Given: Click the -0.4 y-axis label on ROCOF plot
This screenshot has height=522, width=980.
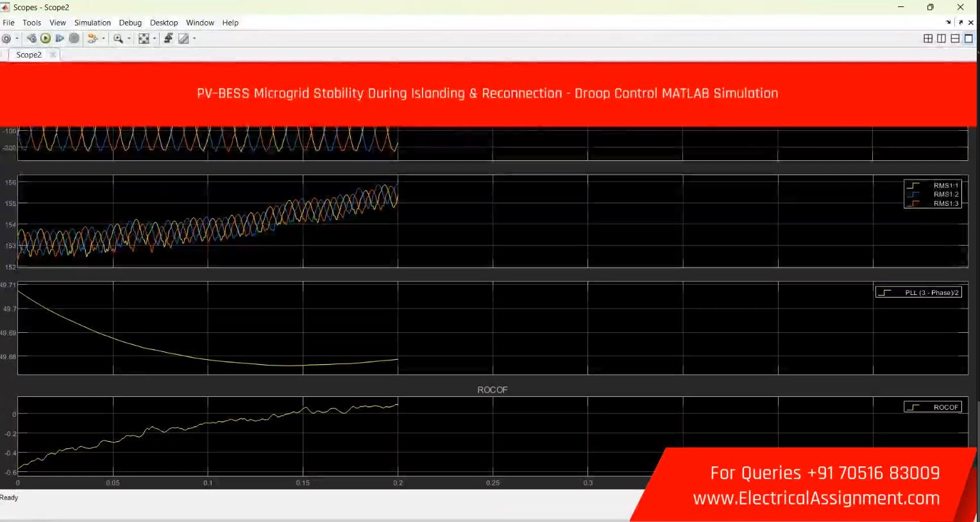Looking at the screenshot, I should (10, 453).
